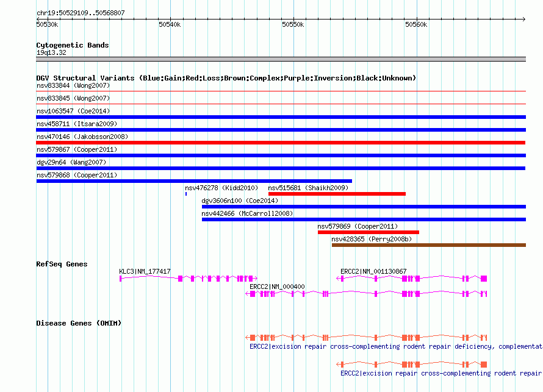Click the 50530k ruler tick label
543x392 pixels.
click(47, 24)
